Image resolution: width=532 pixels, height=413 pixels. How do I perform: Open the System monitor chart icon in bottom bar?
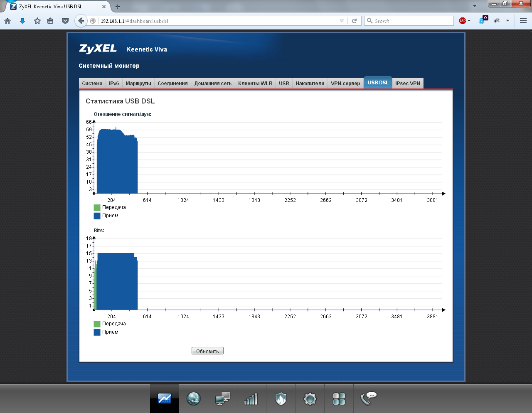pos(165,398)
